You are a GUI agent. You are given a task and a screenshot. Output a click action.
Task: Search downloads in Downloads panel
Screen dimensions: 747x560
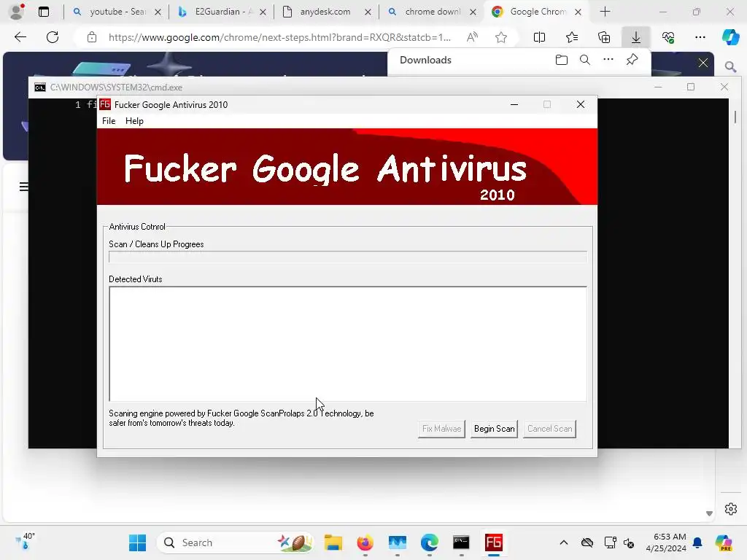click(584, 60)
